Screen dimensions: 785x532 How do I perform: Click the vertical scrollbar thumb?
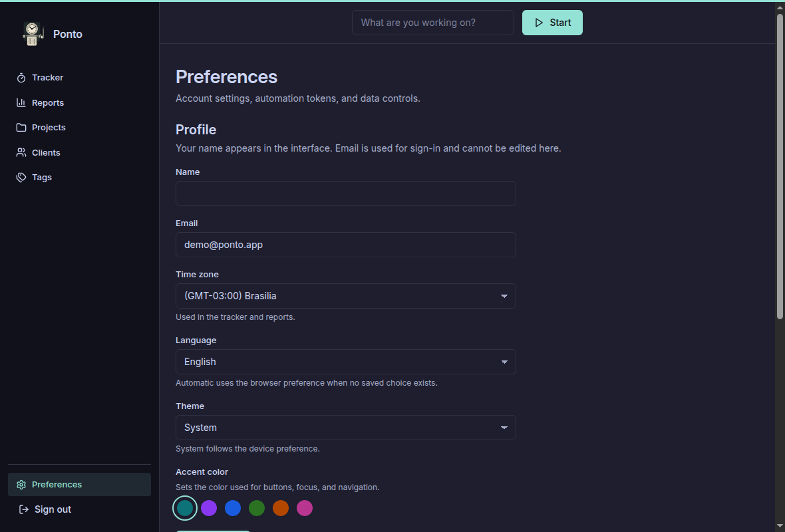click(780, 166)
